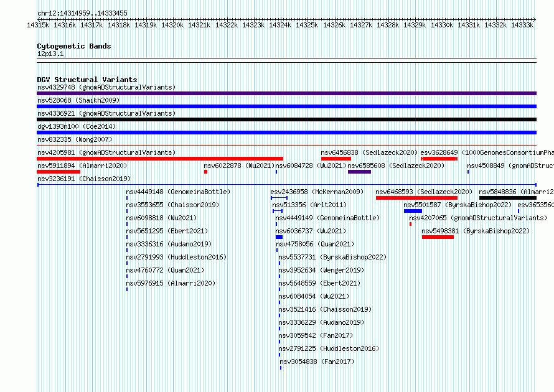
Task: Open nsv6456838 (Sedlazeck2020) variant label
Action: (369, 152)
